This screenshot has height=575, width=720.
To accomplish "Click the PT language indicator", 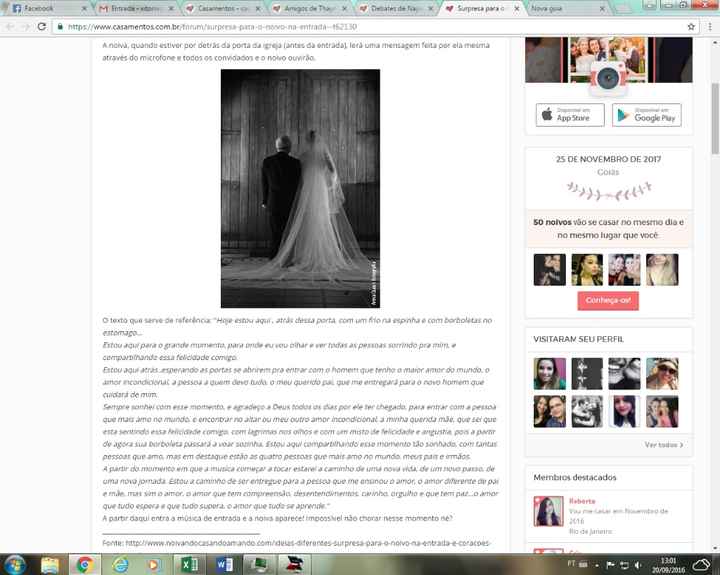I will 572,564.
